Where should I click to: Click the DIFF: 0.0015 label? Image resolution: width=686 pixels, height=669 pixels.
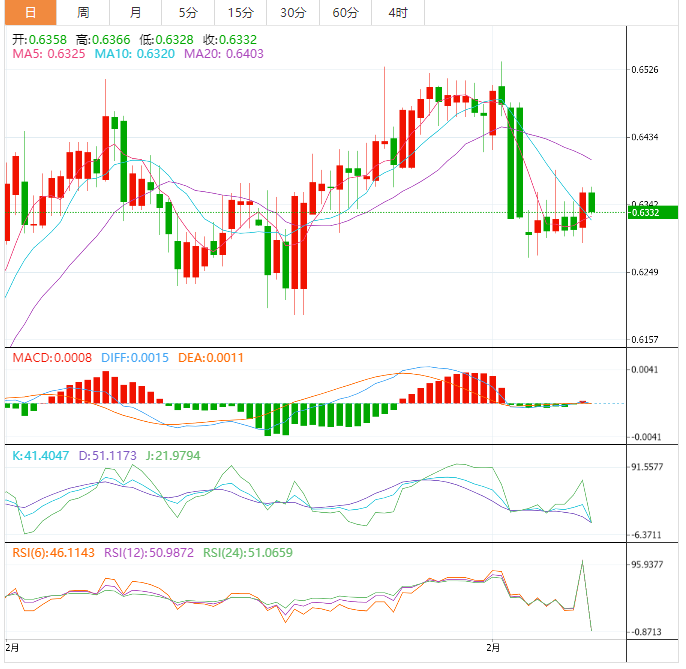tap(134, 357)
